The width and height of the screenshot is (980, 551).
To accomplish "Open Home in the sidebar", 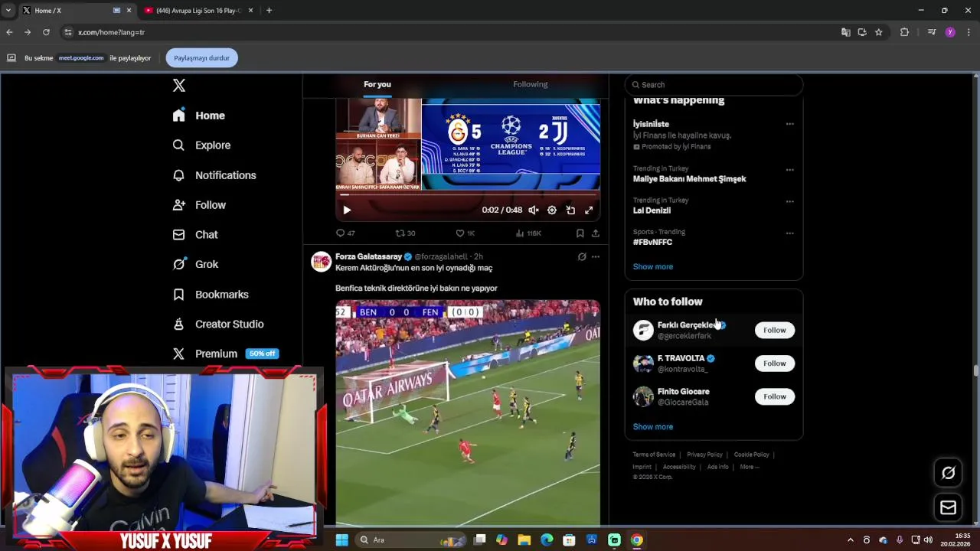I will (x=199, y=116).
